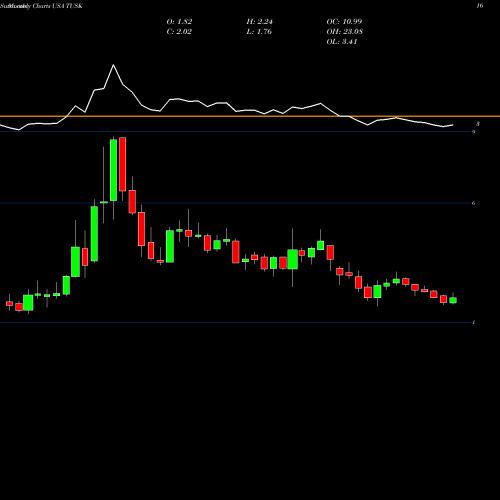Click the 9 price axis label
500x500 pixels.
click(473, 132)
